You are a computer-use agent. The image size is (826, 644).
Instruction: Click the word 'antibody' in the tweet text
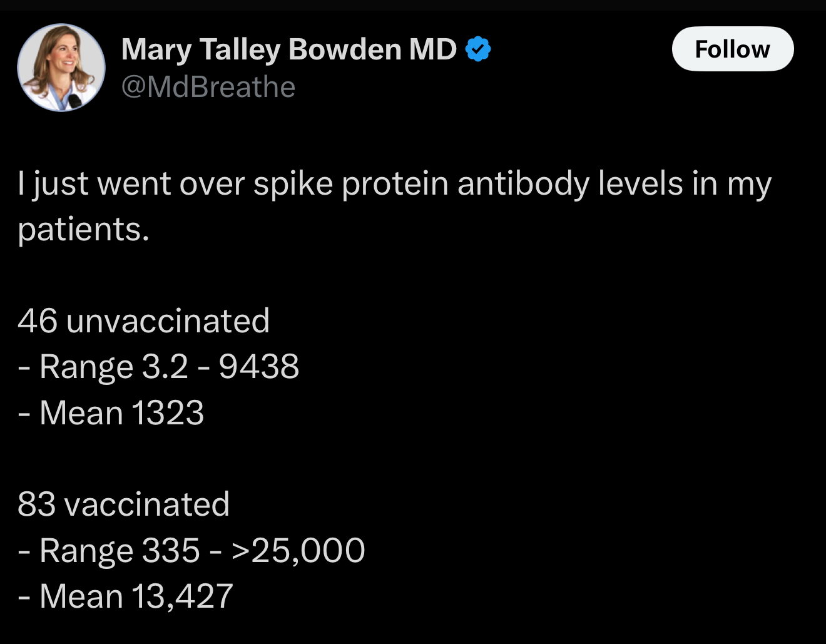pyautogui.click(x=523, y=185)
